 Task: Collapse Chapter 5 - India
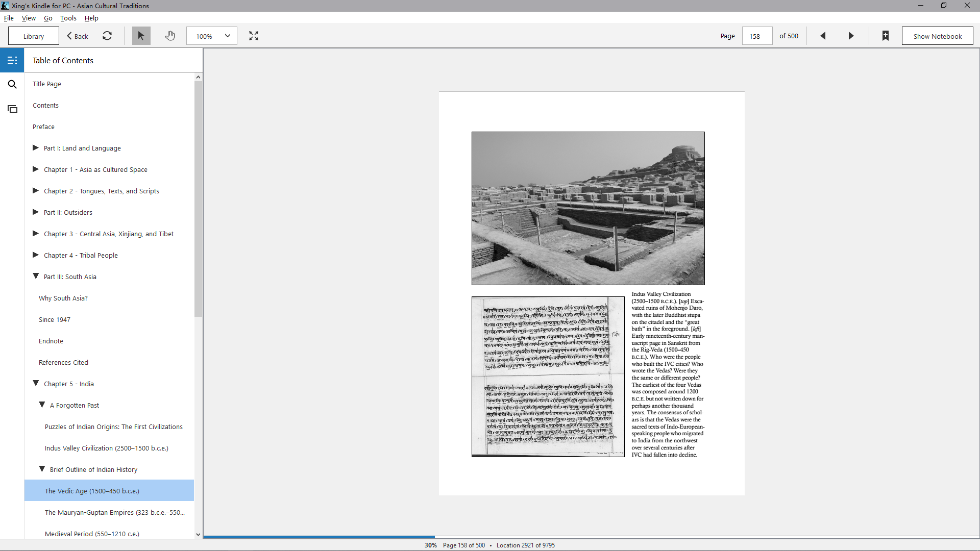(x=36, y=383)
